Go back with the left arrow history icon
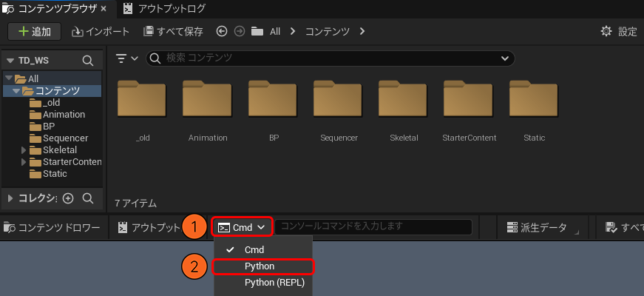 [x=222, y=31]
